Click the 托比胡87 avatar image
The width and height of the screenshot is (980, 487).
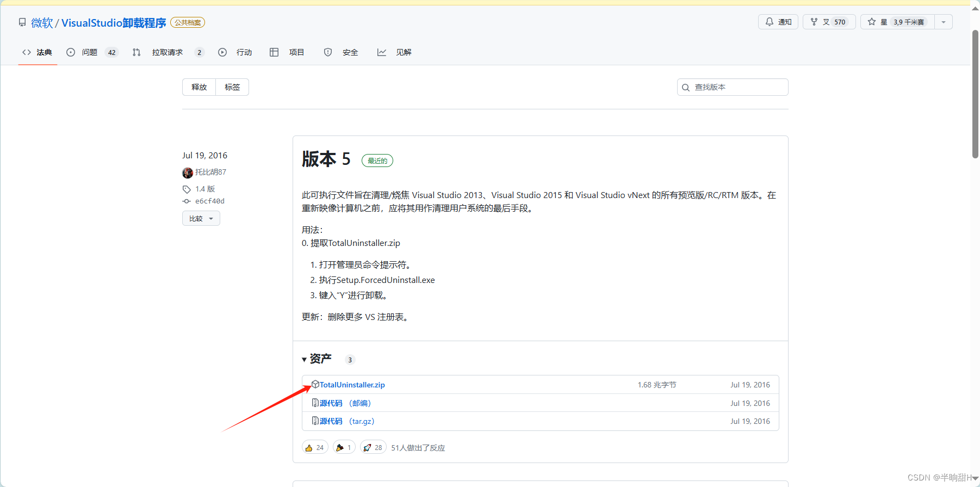[x=188, y=172]
